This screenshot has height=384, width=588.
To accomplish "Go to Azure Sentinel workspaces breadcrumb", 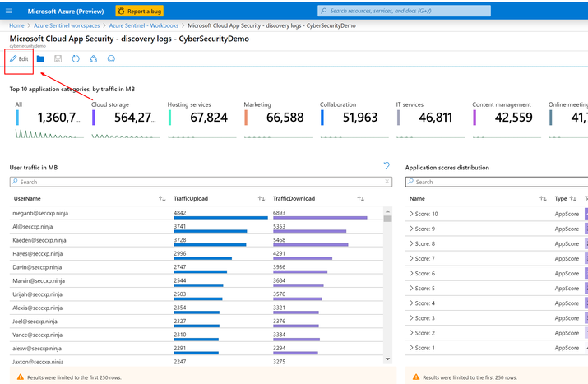I will pyautogui.click(x=66, y=25).
